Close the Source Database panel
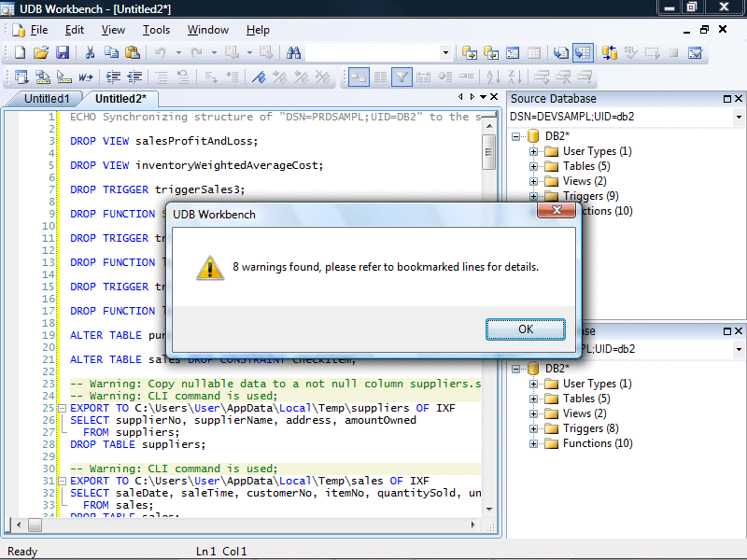 click(x=739, y=99)
